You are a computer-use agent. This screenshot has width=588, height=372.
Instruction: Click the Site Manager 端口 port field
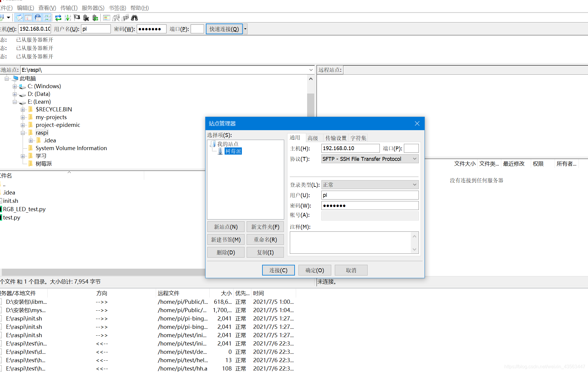tap(411, 148)
